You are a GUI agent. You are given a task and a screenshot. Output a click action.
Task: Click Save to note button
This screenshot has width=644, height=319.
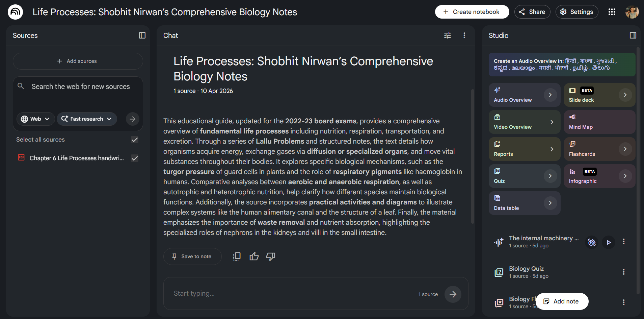[192, 256]
